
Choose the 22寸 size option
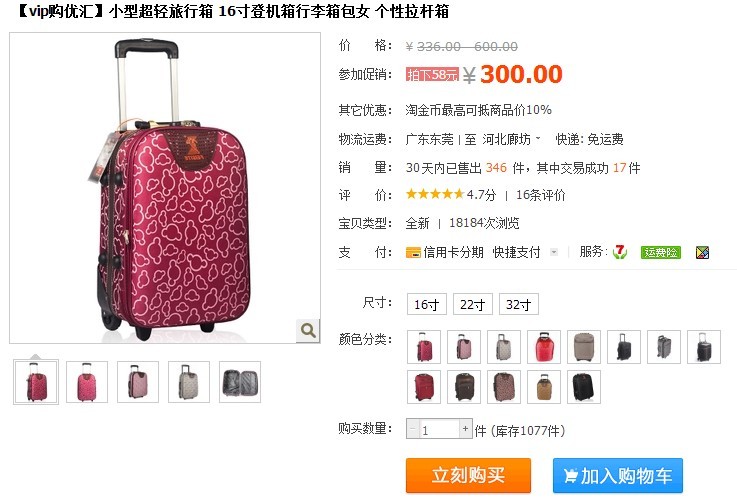click(472, 304)
